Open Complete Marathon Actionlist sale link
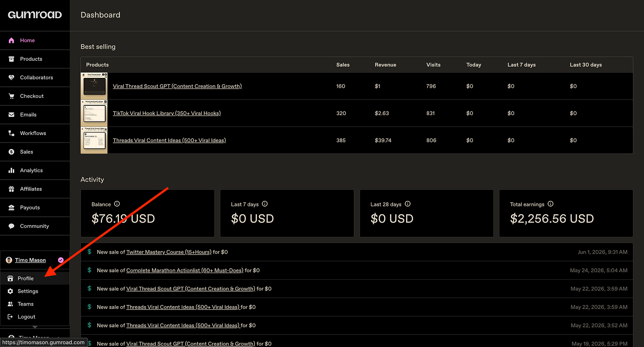 185,270
